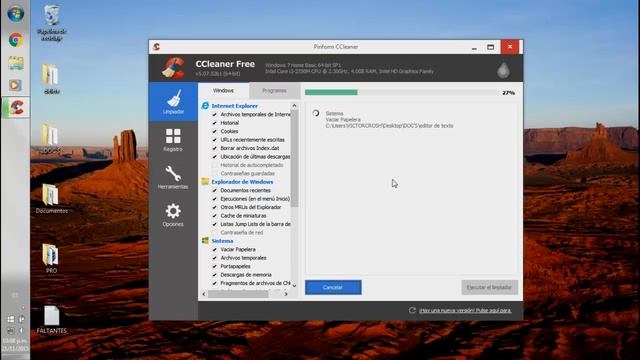Screen dimensions: 640x360
Task: Open the Registro section in the sidebar
Action: (173, 140)
